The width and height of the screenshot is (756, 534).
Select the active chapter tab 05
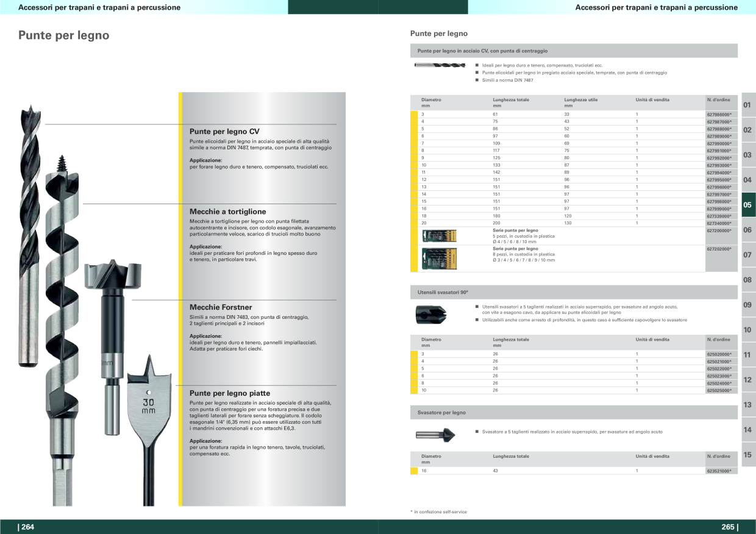tap(748, 205)
